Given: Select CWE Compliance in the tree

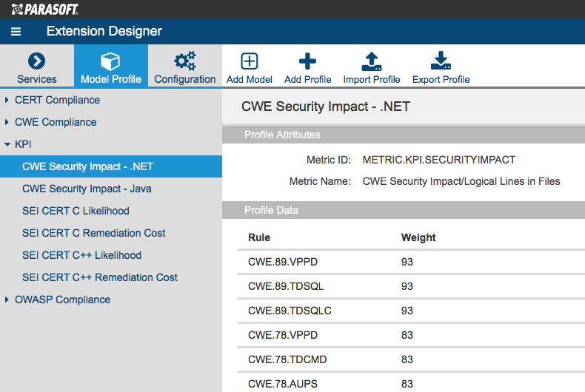Looking at the screenshot, I should (x=56, y=122).
